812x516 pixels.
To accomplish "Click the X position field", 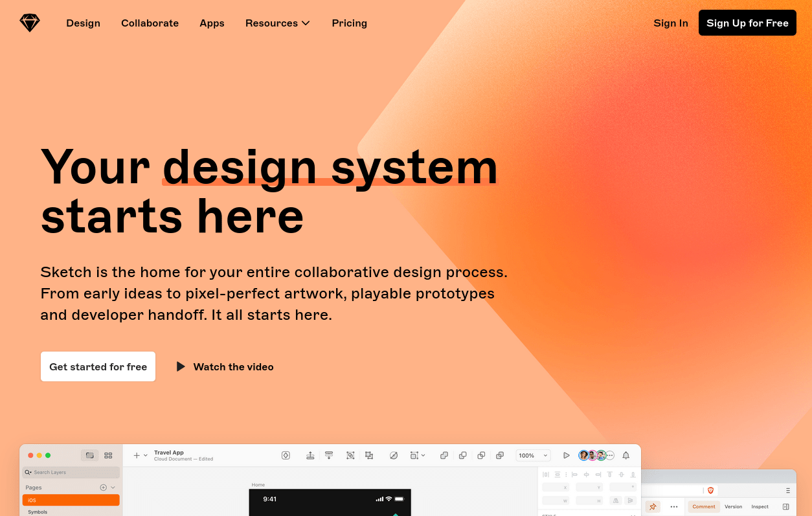I will point(556,487).
